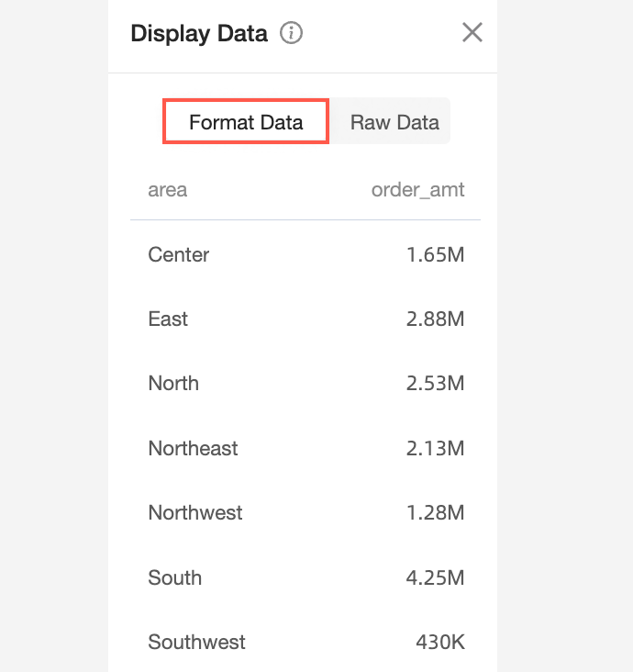Select the Northwest row label
Viewport: 633px width, 672px height.
pos(195,512)
